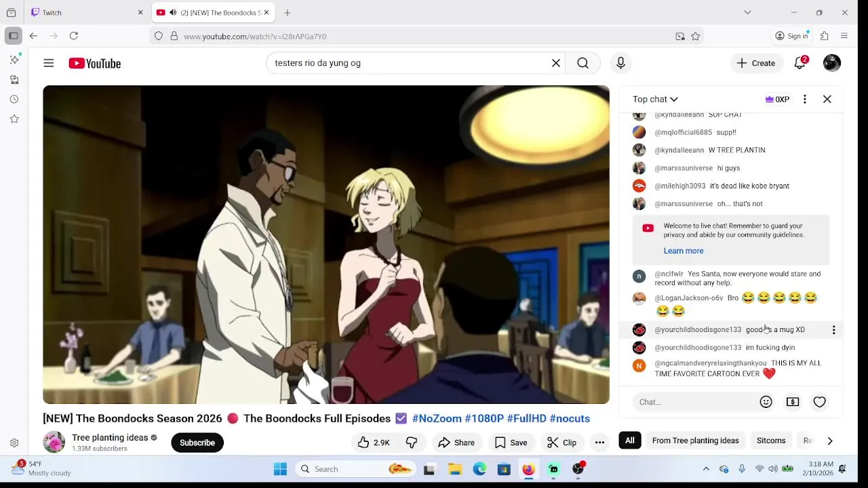Create a Clip of the video

pyautogui.click(x=561, y=443)
